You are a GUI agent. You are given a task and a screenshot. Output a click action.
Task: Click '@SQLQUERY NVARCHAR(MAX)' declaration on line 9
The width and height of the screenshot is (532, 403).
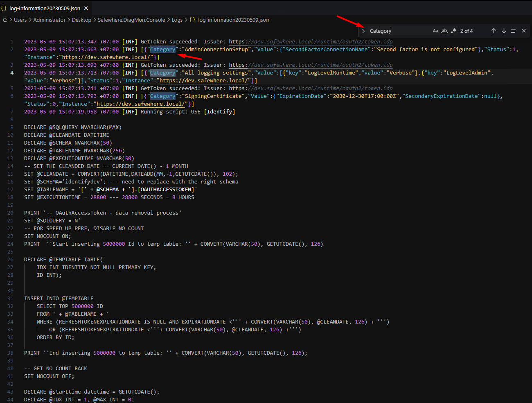86,127
